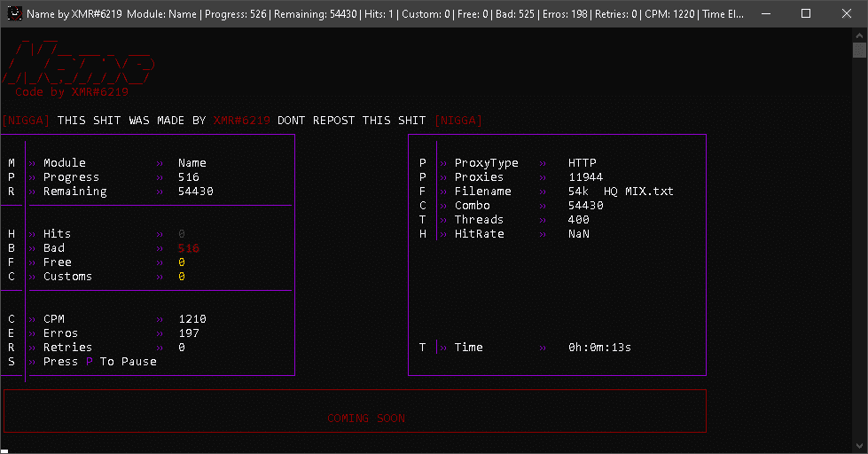868x454 pixels.
Task: Click the scrollbar down arrow
Action: [x=859, y=446]
